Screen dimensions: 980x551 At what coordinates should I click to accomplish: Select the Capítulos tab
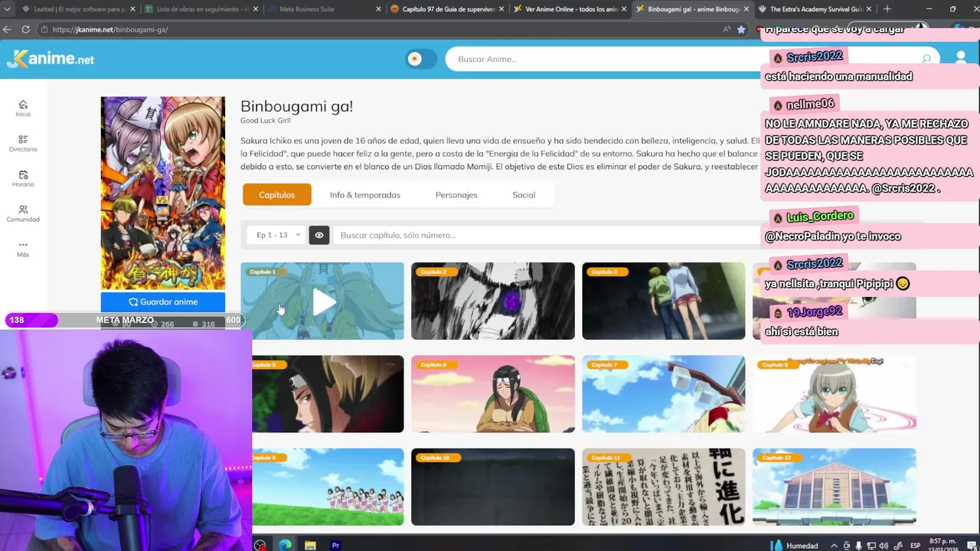pyautogui.click(x=276, y=194)
